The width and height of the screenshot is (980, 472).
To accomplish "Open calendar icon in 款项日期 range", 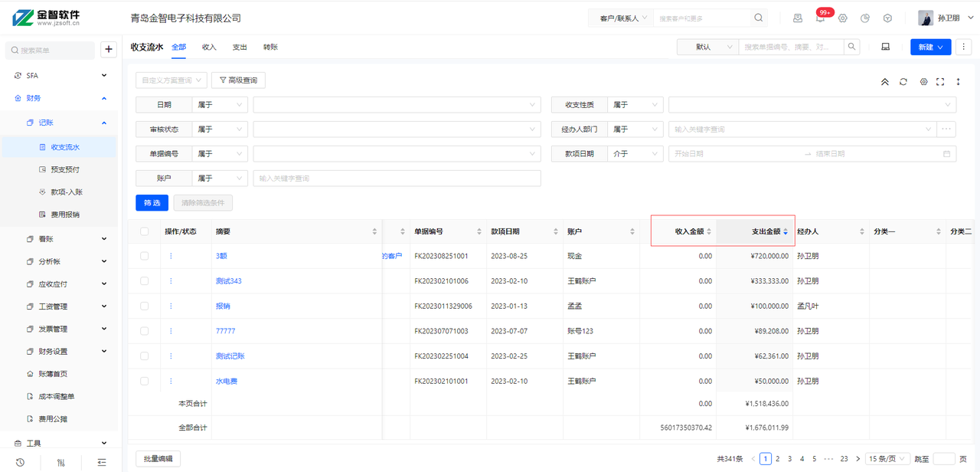I will pyautogui.click(x=947, y=154).
